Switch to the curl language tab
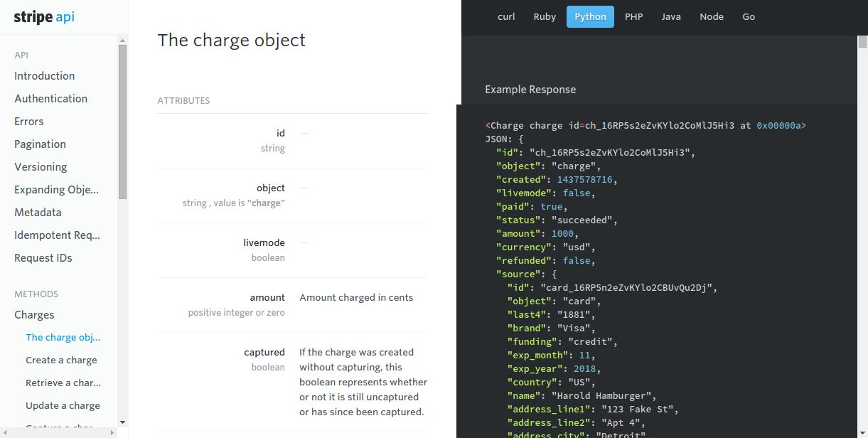This screenshot has height=438, width=868. 506,17
